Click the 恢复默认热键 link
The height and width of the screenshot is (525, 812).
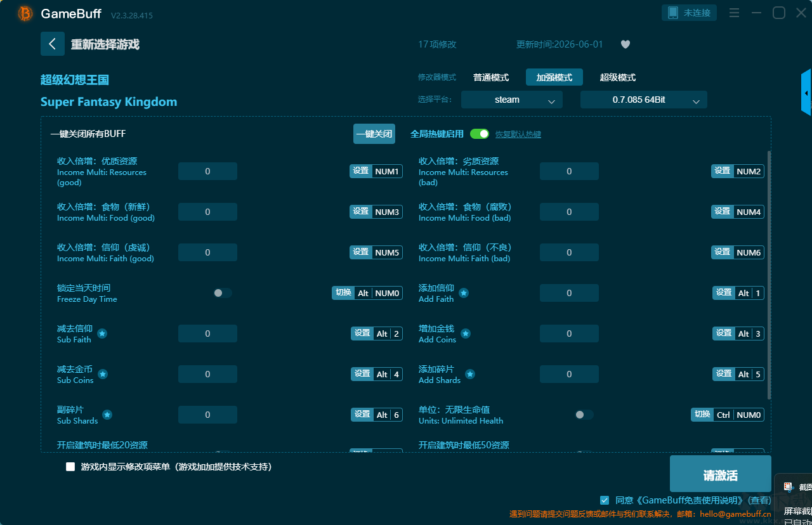click(x=518, y=134)
